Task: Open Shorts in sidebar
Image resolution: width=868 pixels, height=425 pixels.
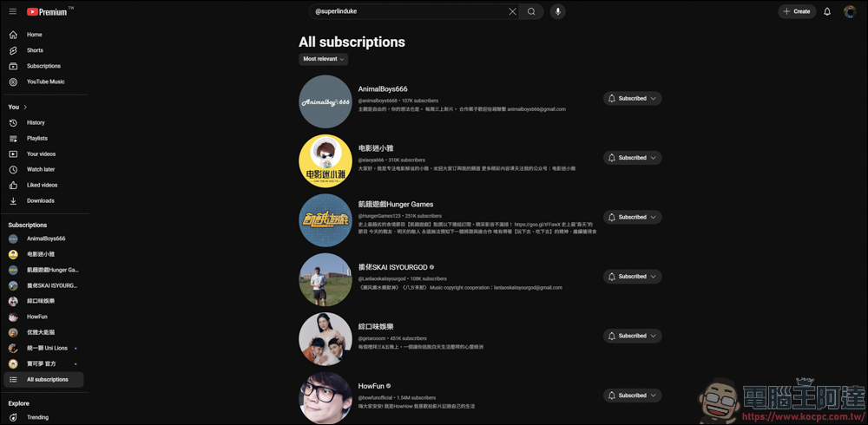Action: tap(43, 50)
